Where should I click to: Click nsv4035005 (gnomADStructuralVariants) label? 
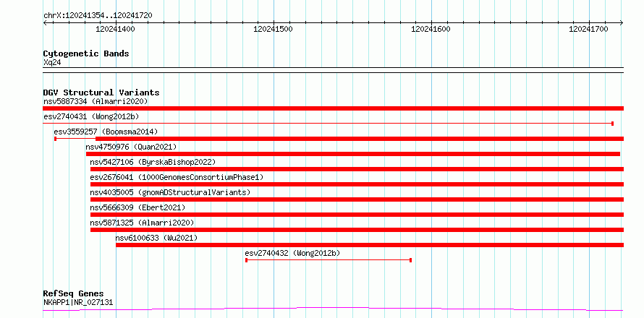pos(170,192)
